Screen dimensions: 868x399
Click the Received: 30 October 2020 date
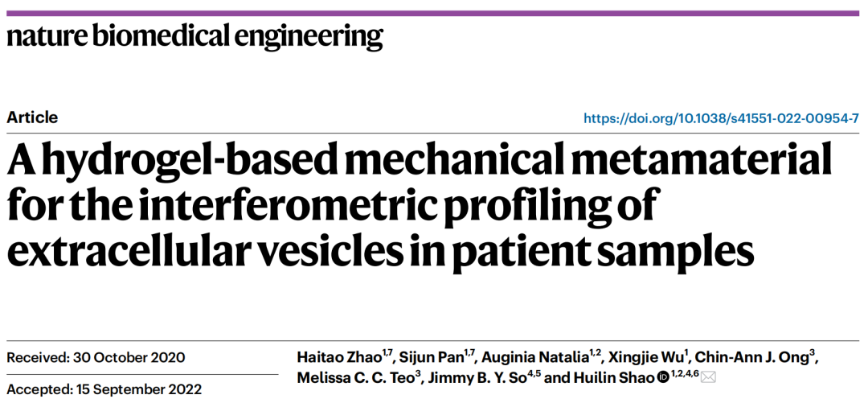[x=96, y=358]
